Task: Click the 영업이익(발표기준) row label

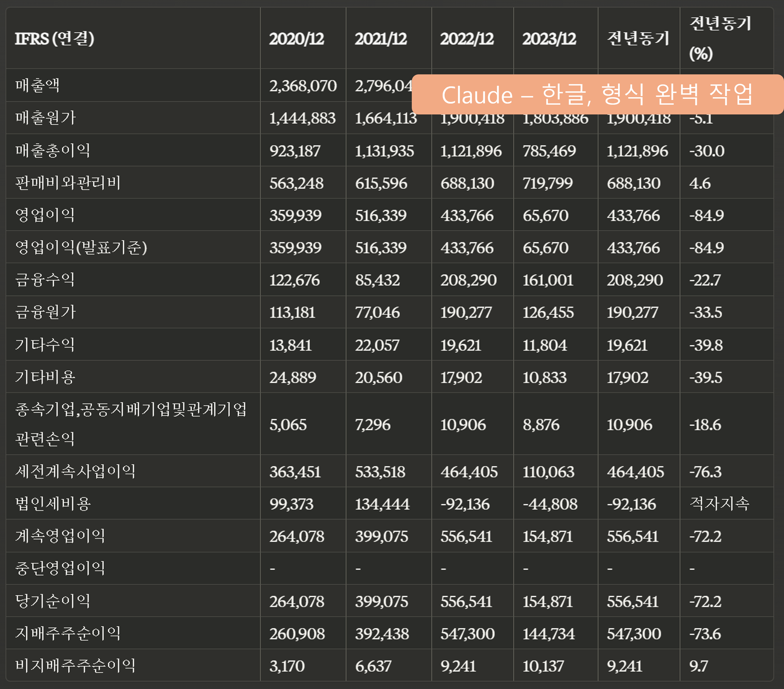Action: click(x=81, y=247)
